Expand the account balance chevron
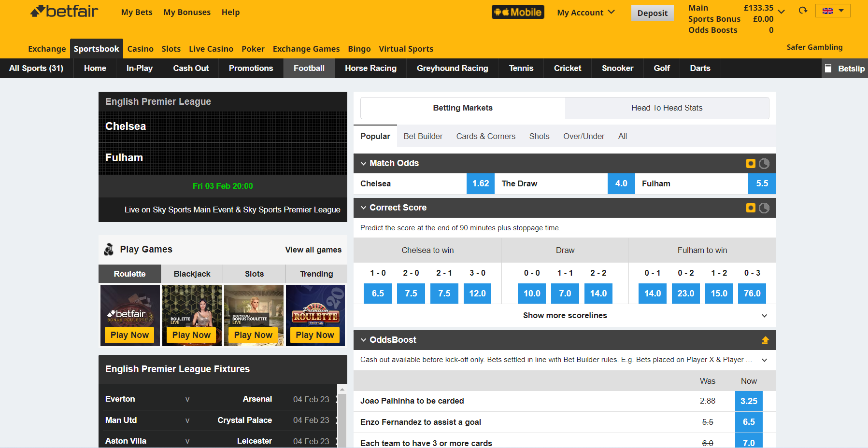Image resolution: width=868 pixels, height=448 pixels. pos(782,11)
